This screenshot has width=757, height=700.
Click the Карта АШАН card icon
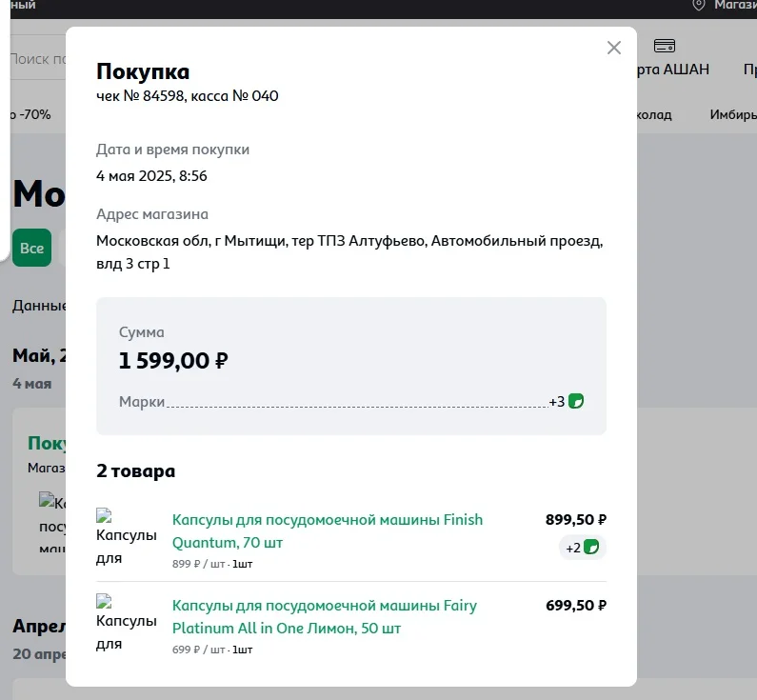pyautogui.click(x=665, y=46)
